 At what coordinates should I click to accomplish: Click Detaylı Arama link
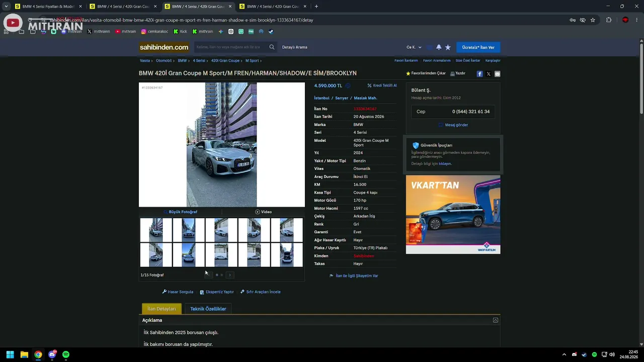295,47
